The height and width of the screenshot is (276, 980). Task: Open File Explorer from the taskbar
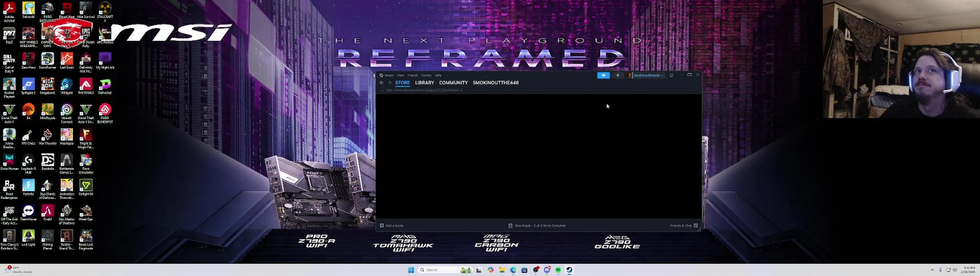click(x=502, y=270)
